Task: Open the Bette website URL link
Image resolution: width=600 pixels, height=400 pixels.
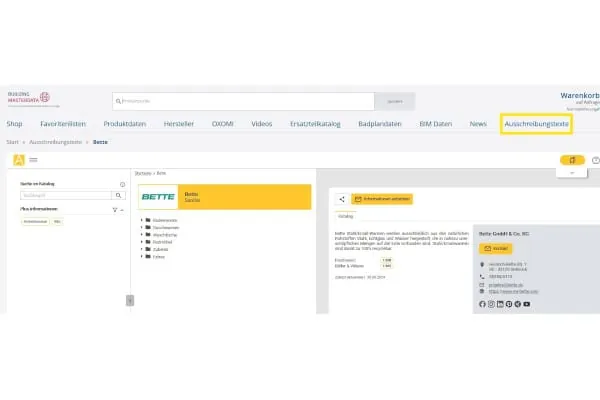Action: click(513, 291)
